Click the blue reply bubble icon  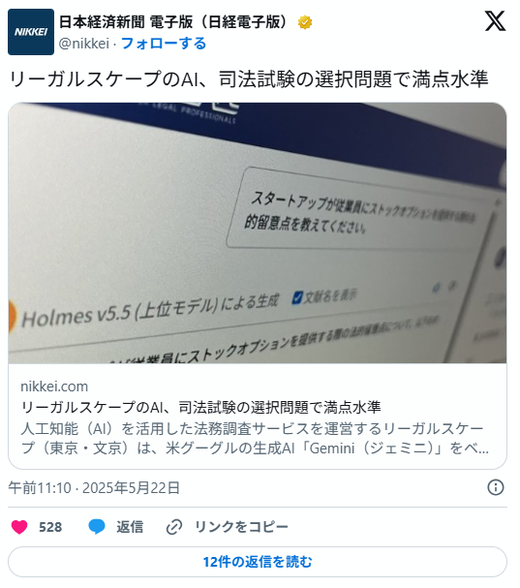tap(97, 527)
